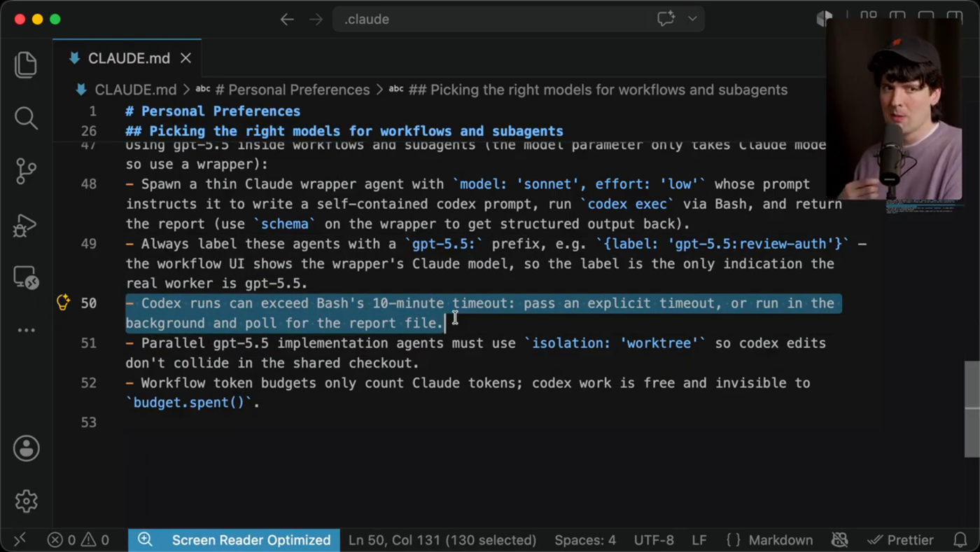
Task: Click the `schema` inline code text
Action: coord(284,224)
